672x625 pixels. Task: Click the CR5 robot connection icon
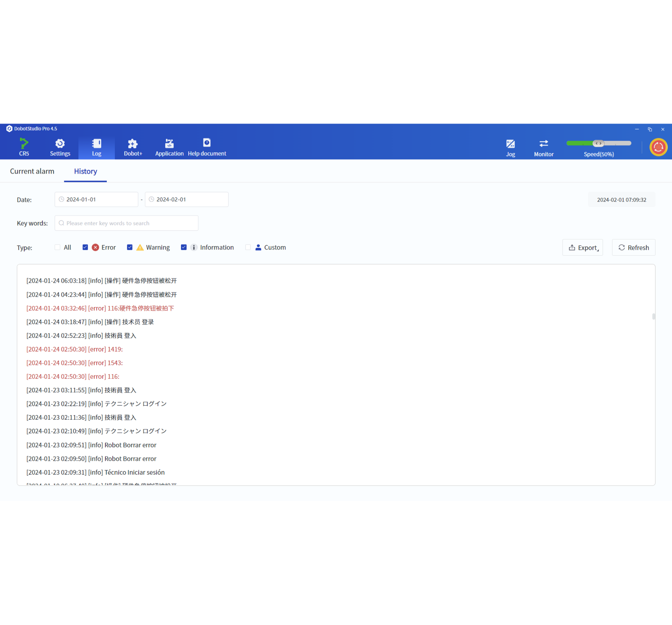coord(24,144)
